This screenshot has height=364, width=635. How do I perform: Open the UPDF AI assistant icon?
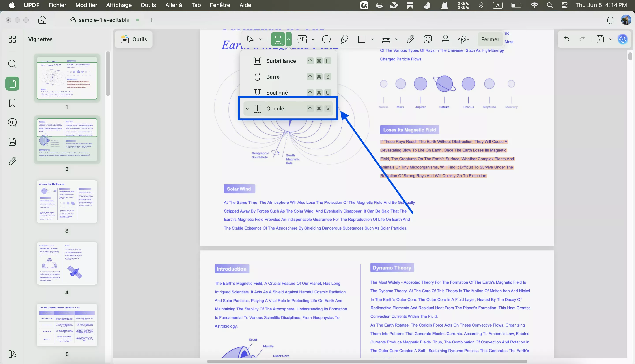623,39
